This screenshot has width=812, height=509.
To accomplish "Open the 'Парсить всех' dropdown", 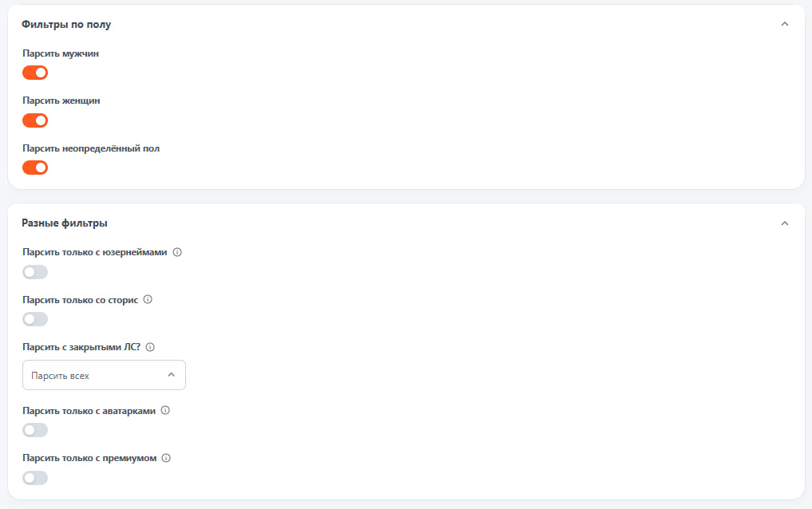I will pyautogui.click(x=104, y=375).
